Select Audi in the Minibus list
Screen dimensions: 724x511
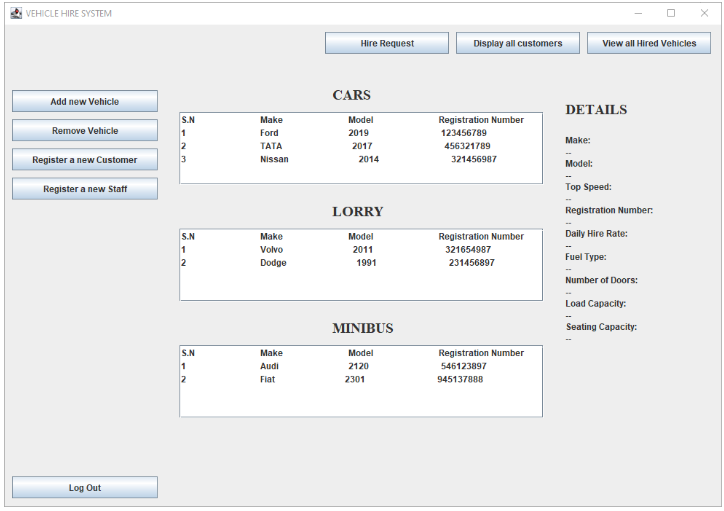[269, 366]
